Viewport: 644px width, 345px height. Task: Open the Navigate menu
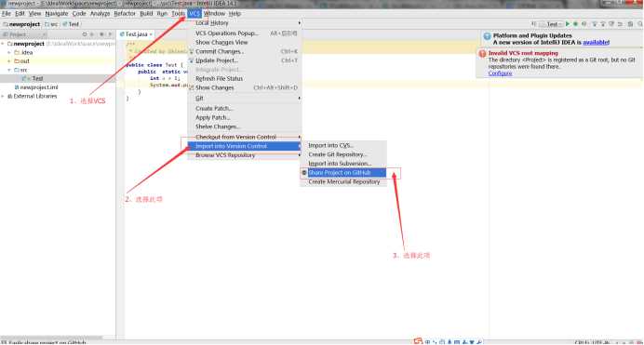[57, 14]
